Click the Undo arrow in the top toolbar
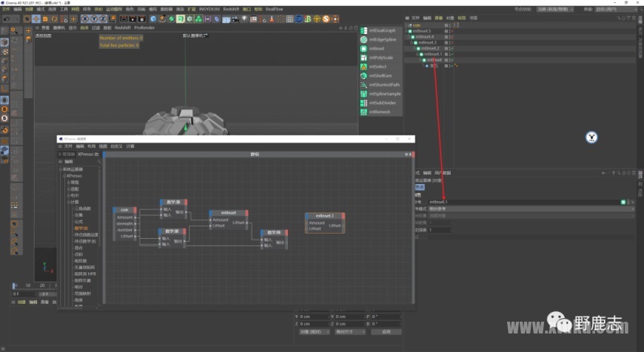Image resolution: width=644 pixels, height=352 pixels. 7,19
